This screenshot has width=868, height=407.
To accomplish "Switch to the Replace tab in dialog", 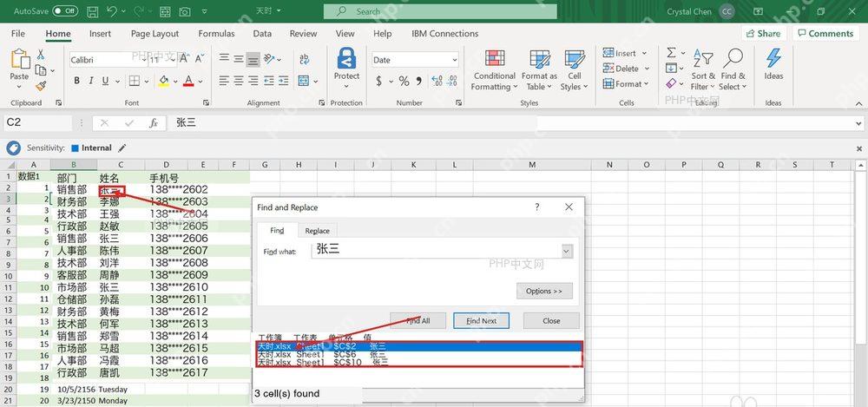I will pyautogui.click(x=317, y=230).
